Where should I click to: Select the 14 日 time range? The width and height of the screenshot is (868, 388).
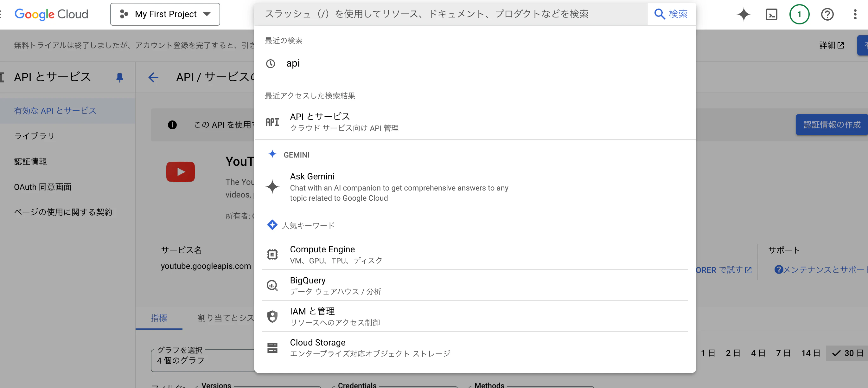pyautogui.click(x=810, y=353)
